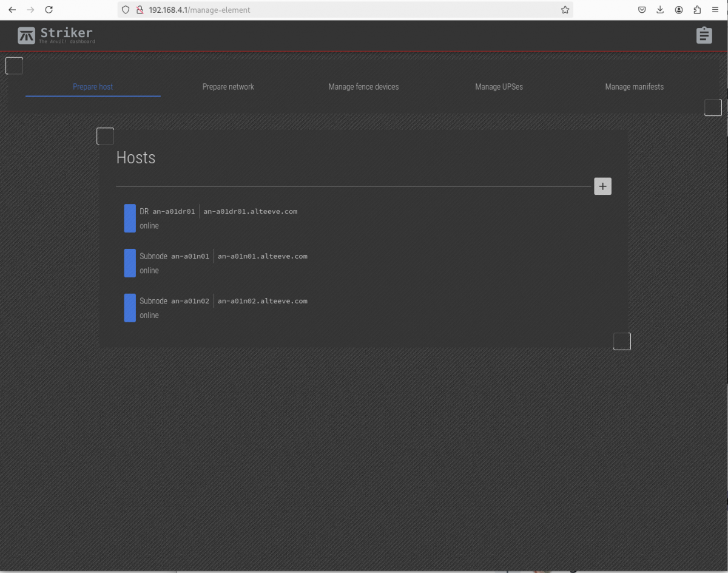
Task: Switch to Prepare network tab
Action: (x=228, y=87)
